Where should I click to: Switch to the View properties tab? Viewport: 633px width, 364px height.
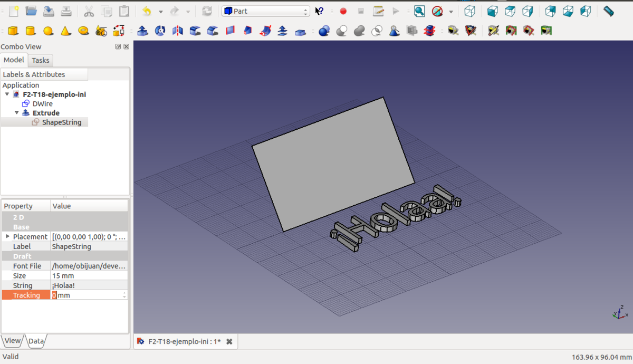pyautogui.click(x=13, y=341)
